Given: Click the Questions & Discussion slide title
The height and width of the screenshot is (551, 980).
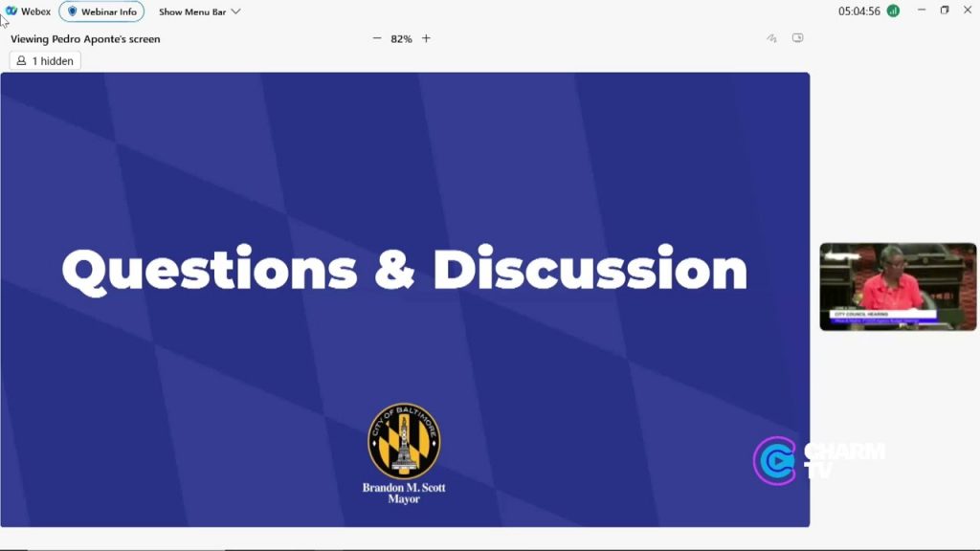Looking at the screenshot, I should (x=405, y=269).
